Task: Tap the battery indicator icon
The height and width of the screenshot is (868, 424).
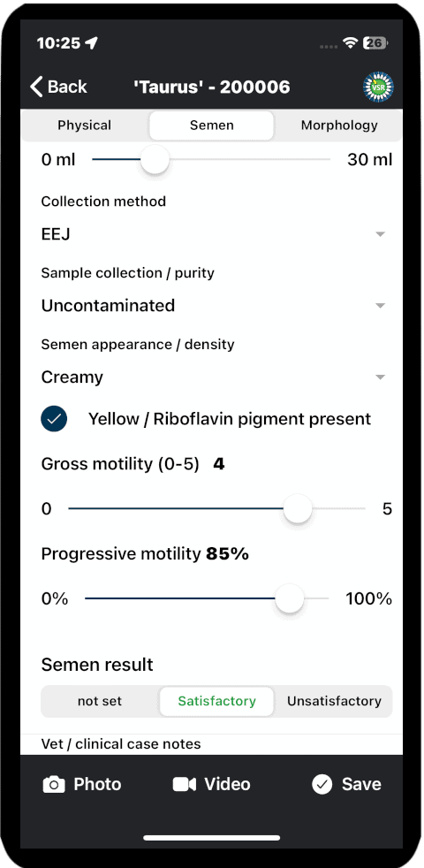Action: tap(375, 43)
